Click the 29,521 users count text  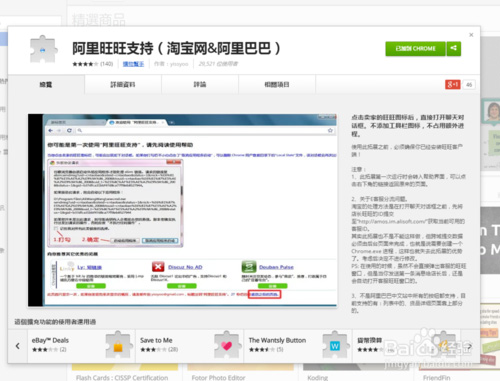pos(218,64)
